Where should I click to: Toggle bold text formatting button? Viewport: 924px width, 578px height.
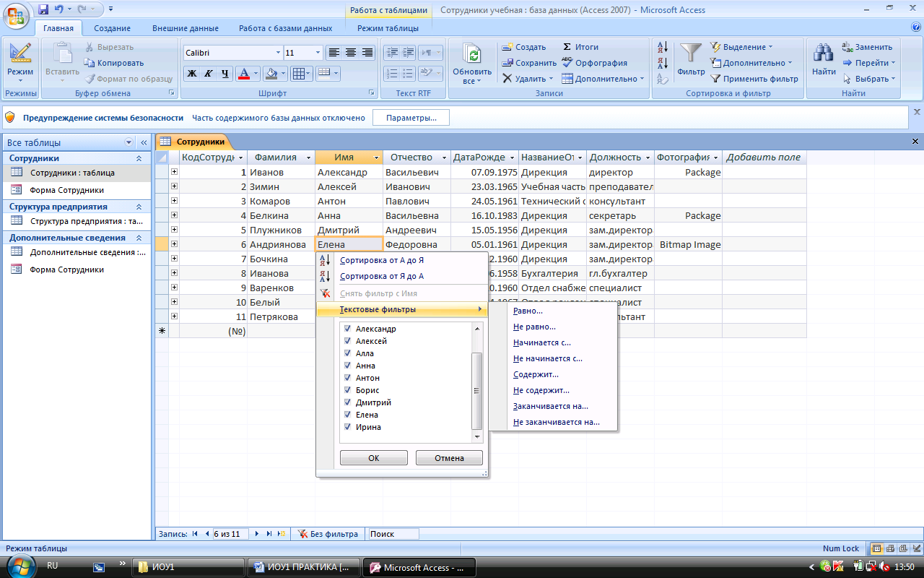point(192,73)
